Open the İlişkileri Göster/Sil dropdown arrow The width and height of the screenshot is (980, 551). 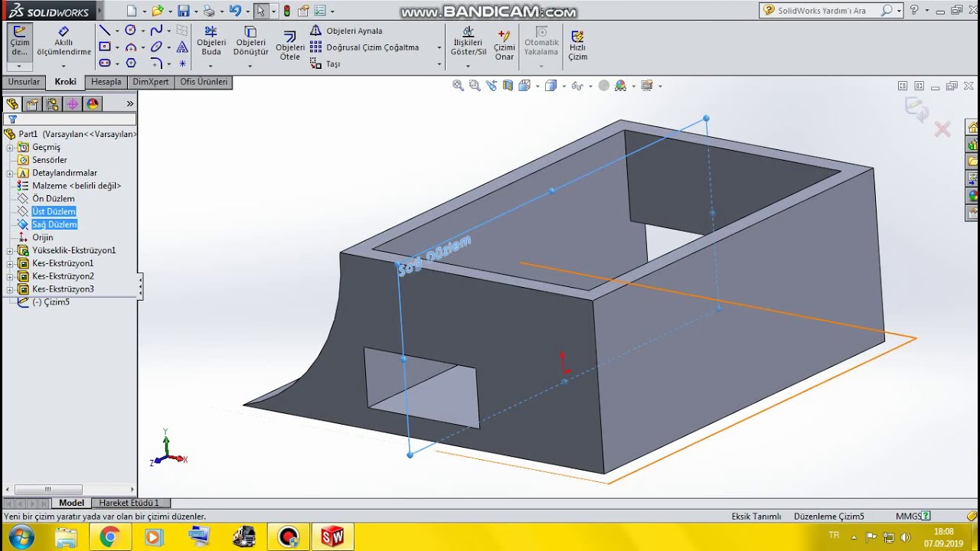(x=469, y=66)
